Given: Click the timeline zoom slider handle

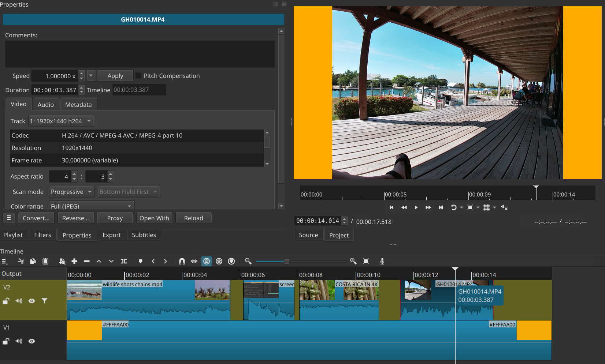Looking at the screenshot, I should [287, 261].
